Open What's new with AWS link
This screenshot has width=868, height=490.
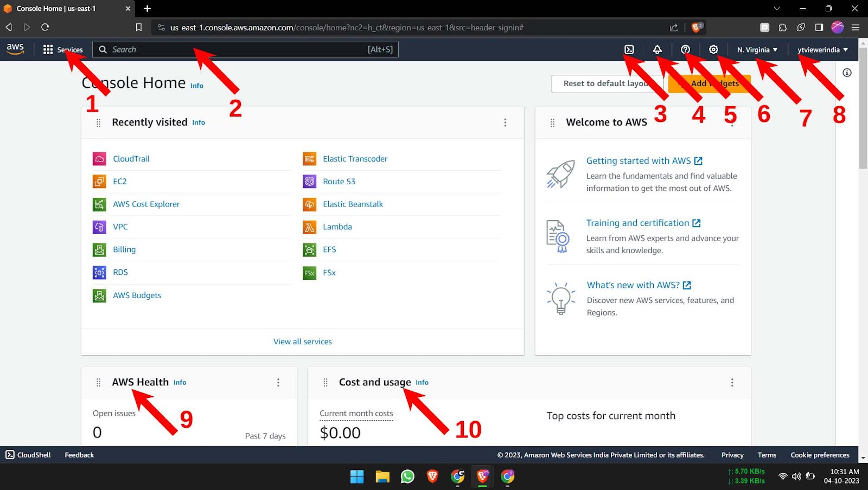pyautogui.click(x=639, y=285)
